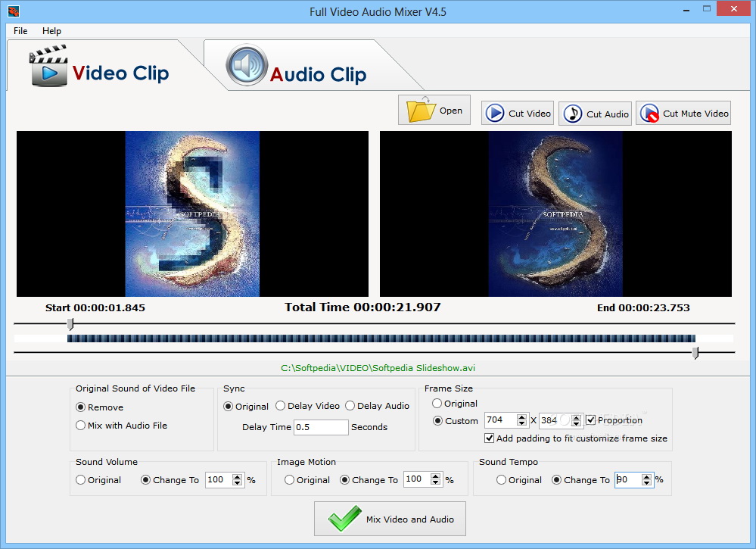This screenshot has height=549, width=756.
Task: Click the Delay Time input field
Action: [x=321, y=427]
